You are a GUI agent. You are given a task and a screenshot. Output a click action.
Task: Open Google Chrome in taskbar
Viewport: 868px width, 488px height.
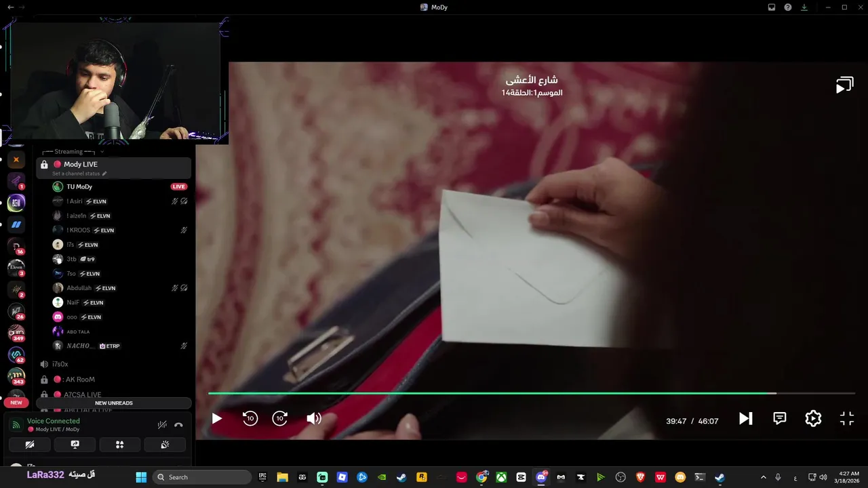click(x=481, y=477)
